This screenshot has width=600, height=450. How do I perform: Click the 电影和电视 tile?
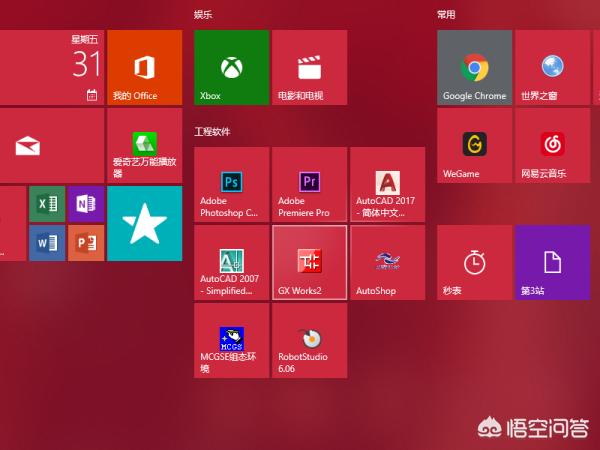[x=309, y=67]
